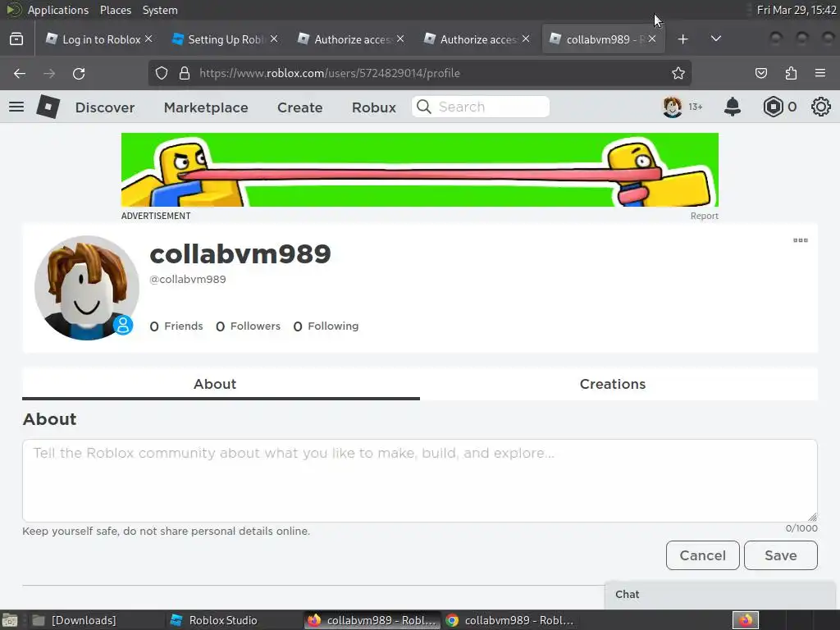Close the active collabvm989 tab
The height and width of the screenshot is (630, 840).
[x=652, y=39]
